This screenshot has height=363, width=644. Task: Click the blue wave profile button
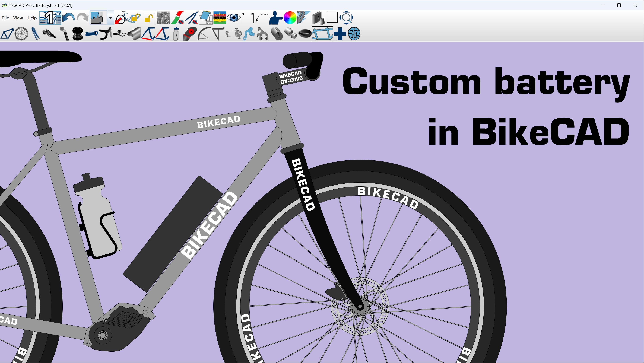click(98, 18)
